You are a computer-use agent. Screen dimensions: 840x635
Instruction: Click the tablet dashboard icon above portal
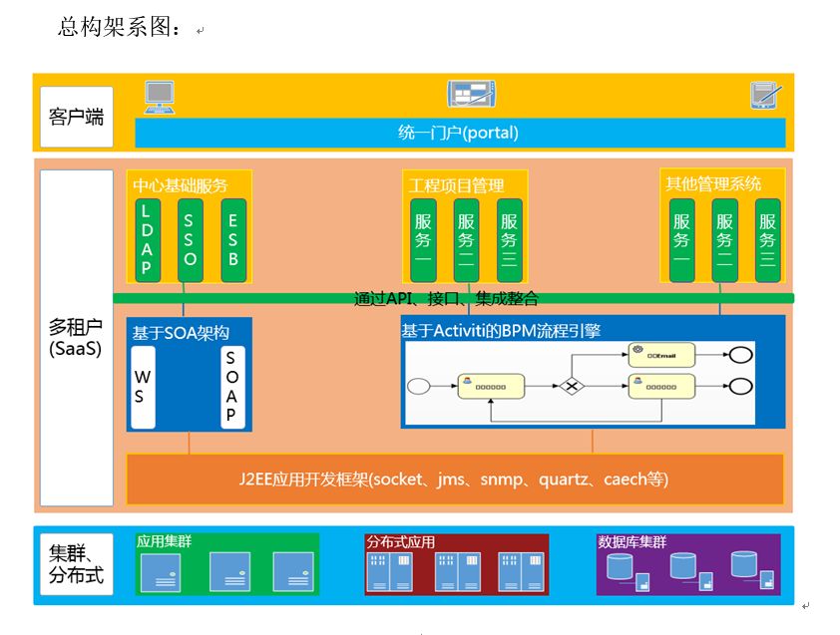click(472, 94)
